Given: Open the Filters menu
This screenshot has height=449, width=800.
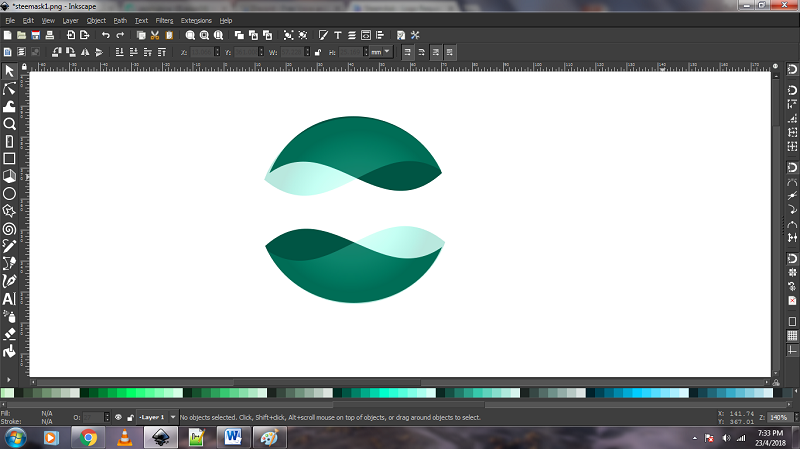Looking at the screenshot, I should click(x=164, y=20).
